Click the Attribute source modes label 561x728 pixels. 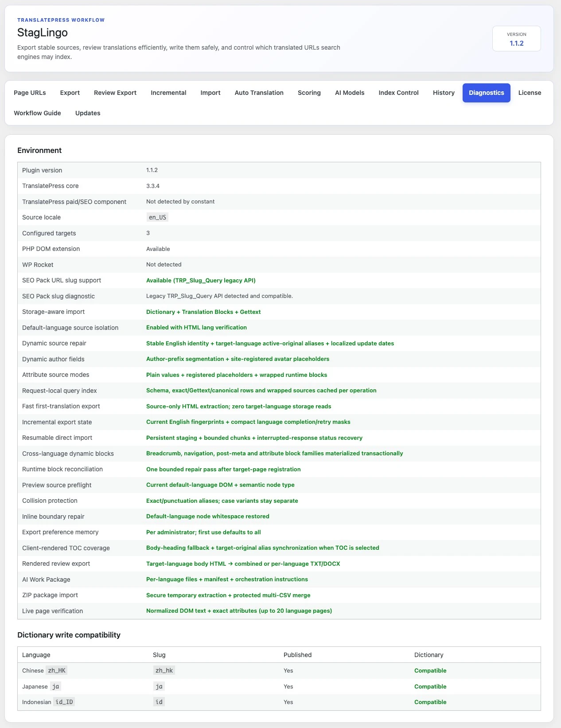tap(55, 375)
